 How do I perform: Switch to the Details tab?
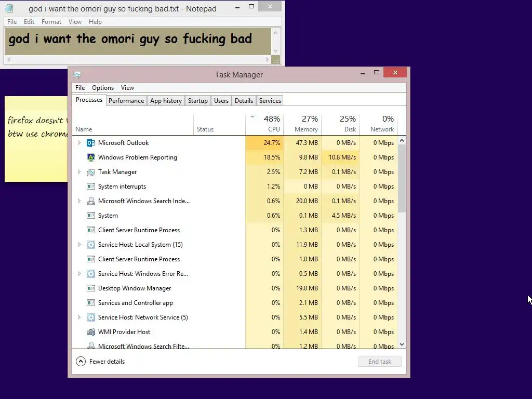click(x=244, y=101)
